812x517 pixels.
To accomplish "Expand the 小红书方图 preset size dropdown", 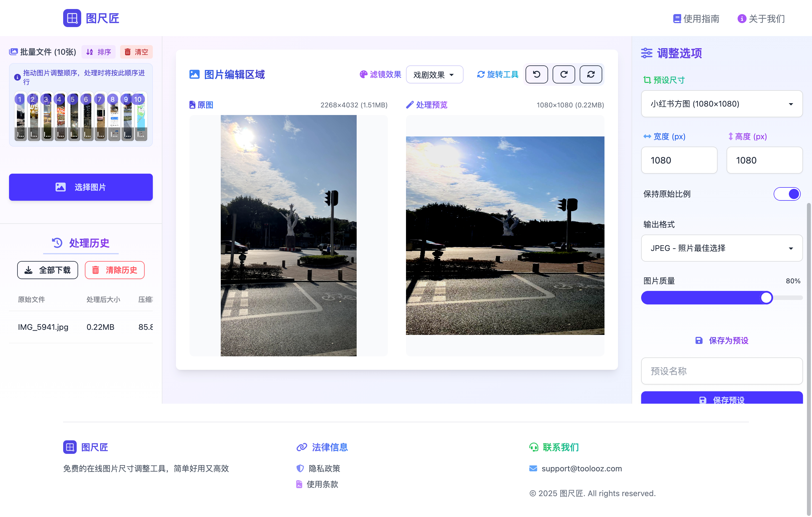I will pos(721,104).
